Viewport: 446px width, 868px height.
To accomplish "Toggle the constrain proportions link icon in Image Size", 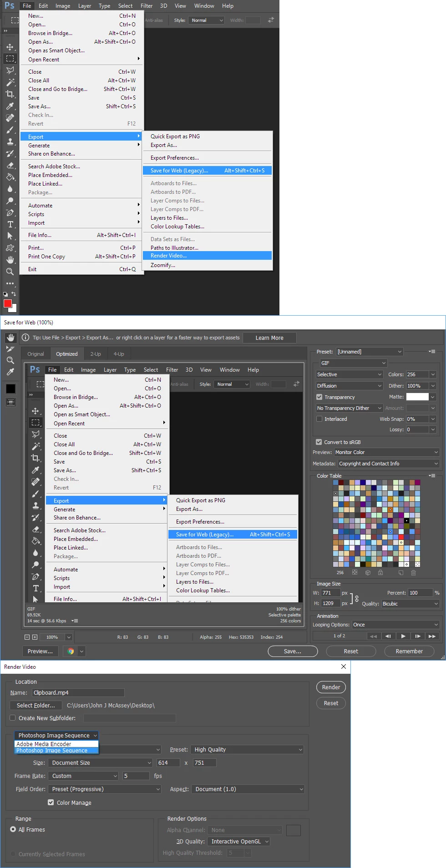I will click(x=357, y=599).
